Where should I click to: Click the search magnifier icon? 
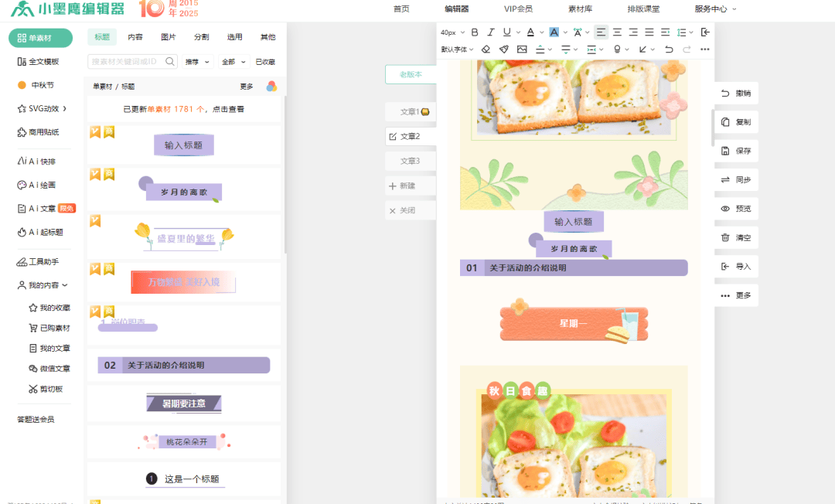pos(170,62)
